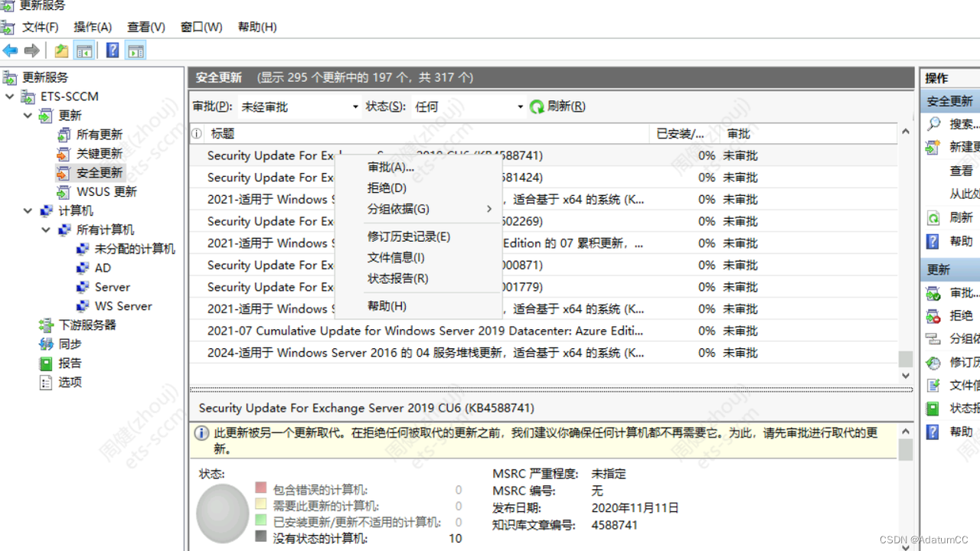Viewport: 980px width, 551px height.
Task: Collapse the 所有计算机 tree node
Action: (45, 230)
